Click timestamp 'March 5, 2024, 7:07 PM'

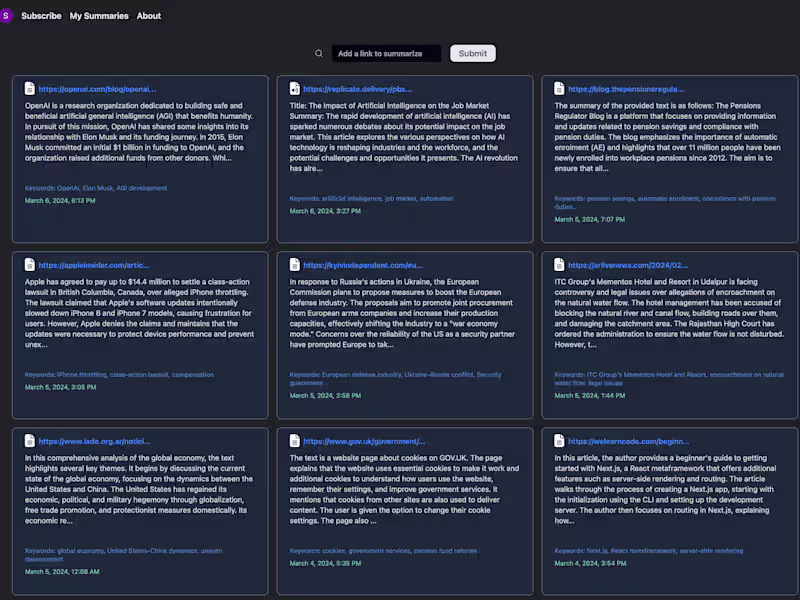click(x=590, y=219)
